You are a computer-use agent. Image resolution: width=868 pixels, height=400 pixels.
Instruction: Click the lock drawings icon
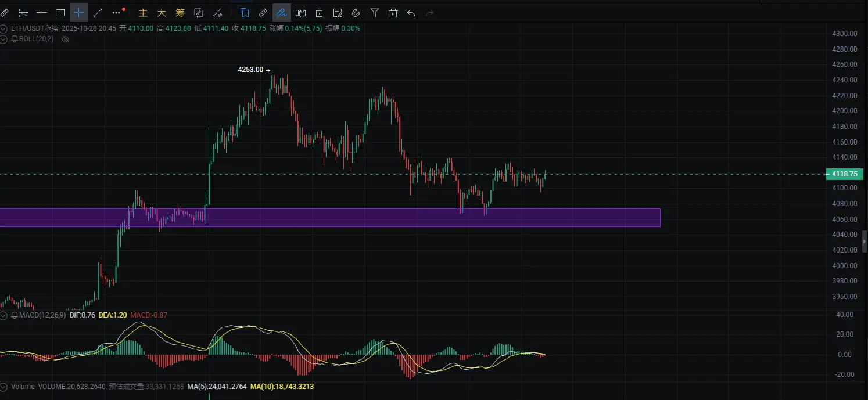pos(319,12)
